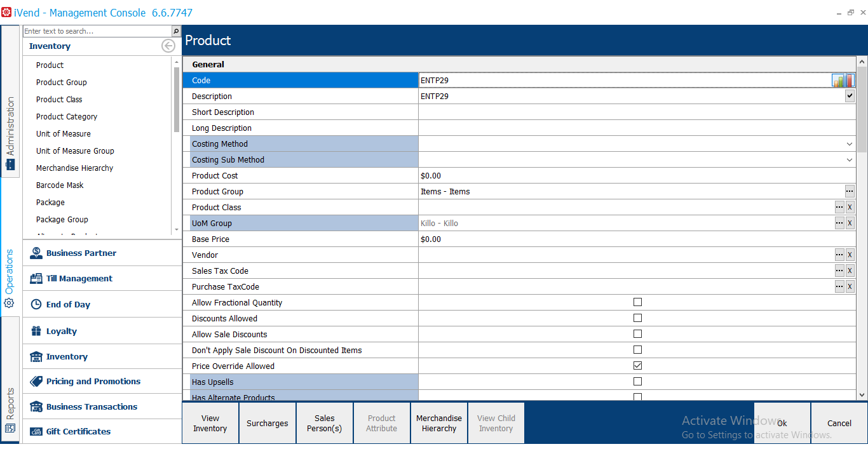Open Gift Certificates icon section
Screen dimensions: 868x449
pyautogui.click(x=36, y=431)
